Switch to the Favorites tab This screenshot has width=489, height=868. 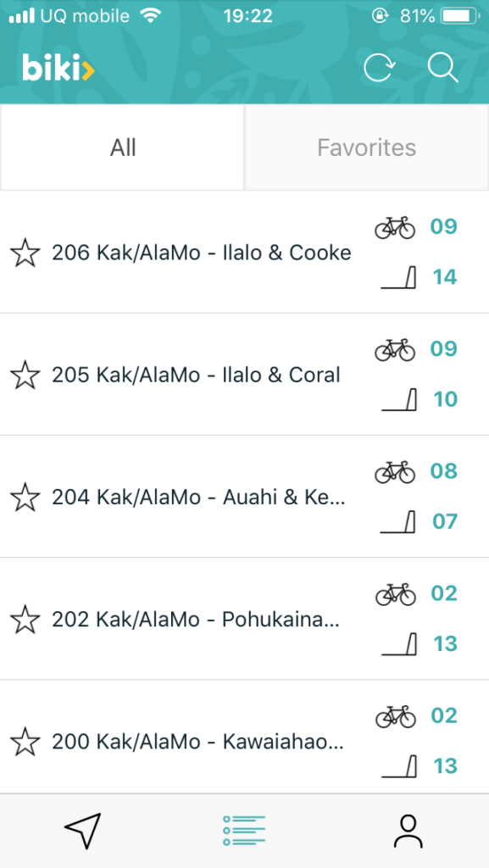[x=367, y=147]
